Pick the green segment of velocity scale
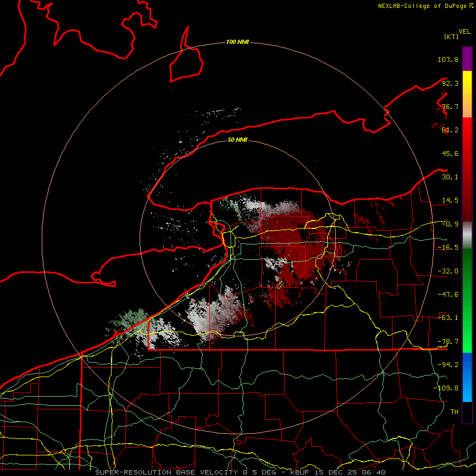The height and width of the screenshot is (476, 476). 467,300
